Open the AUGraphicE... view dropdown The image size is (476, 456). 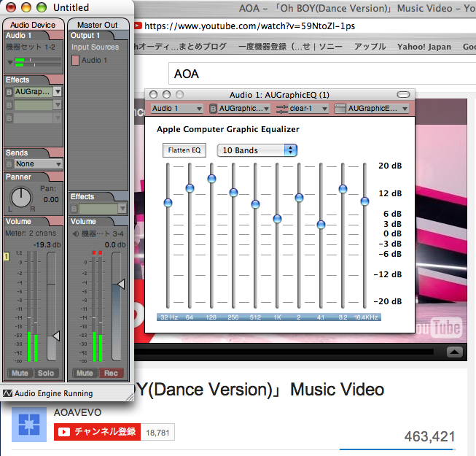pos(378,109)
